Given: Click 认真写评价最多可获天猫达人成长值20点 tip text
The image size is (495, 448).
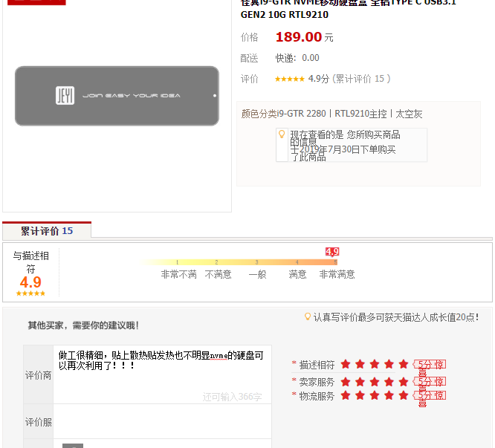Looking at the screenshot, I should click(396, 317).
